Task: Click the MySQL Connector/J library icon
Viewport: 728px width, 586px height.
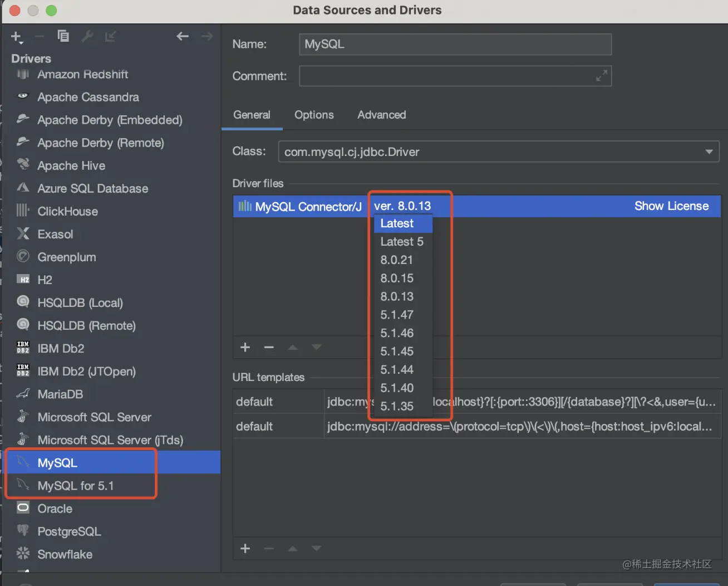Action: (x=245, y=206)
